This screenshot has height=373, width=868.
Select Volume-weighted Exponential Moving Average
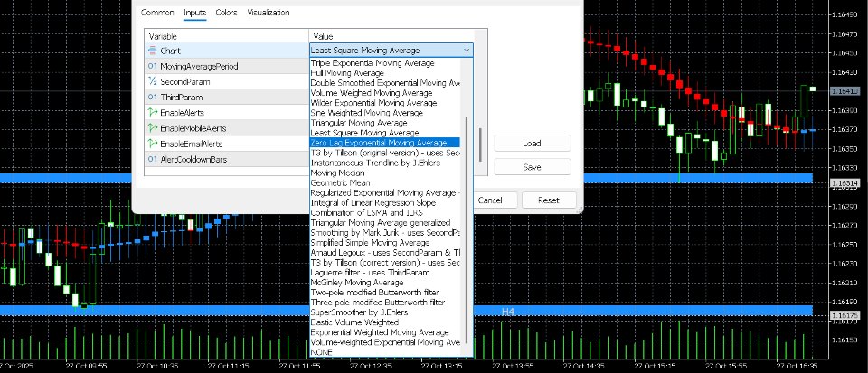pyautogui.click(x=385, y=342)
